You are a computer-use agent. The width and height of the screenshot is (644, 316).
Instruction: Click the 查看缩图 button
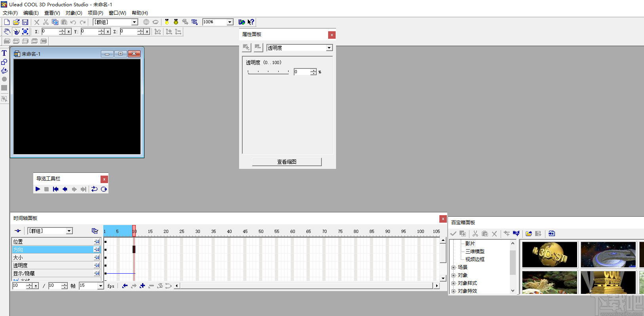point(287,162)
